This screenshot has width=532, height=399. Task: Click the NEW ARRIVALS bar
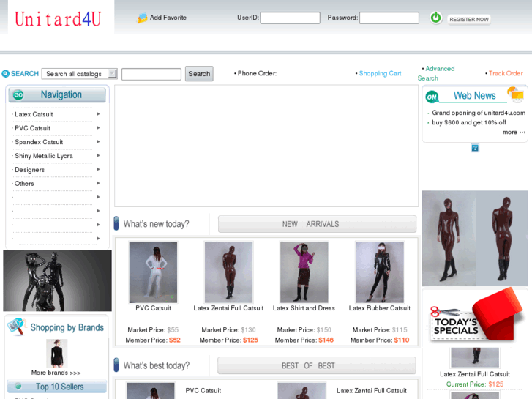(x=317, y=224)
